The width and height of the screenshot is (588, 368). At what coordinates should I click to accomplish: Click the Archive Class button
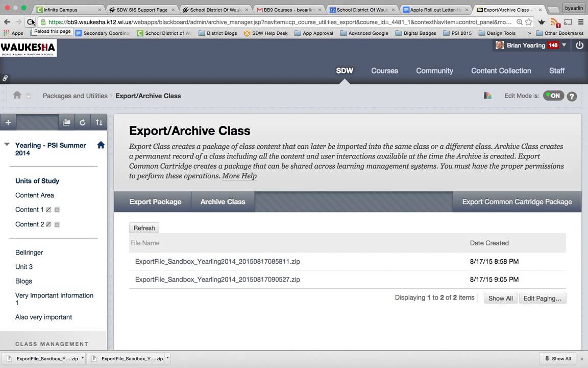[223, 202]
